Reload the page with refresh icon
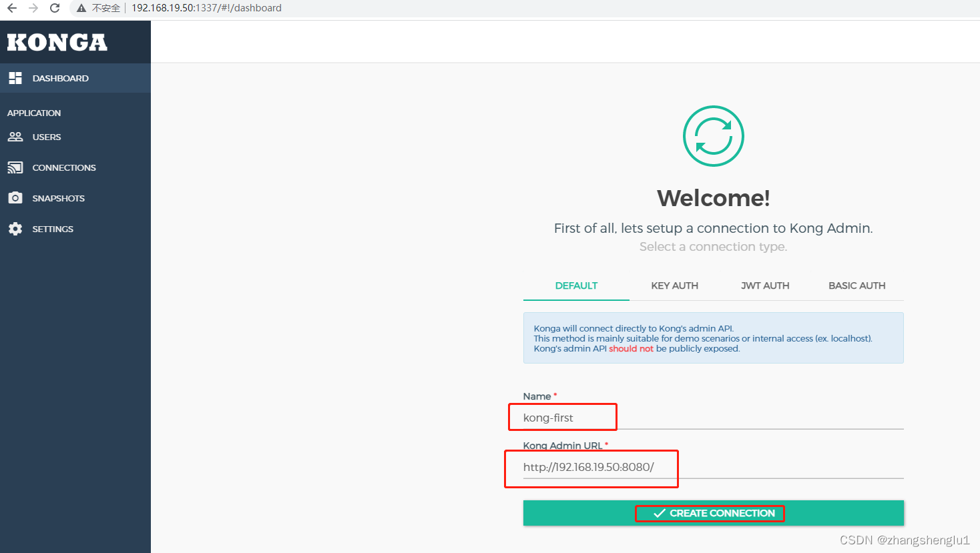This screenshot has width=980, height=553. coord(55,8)
